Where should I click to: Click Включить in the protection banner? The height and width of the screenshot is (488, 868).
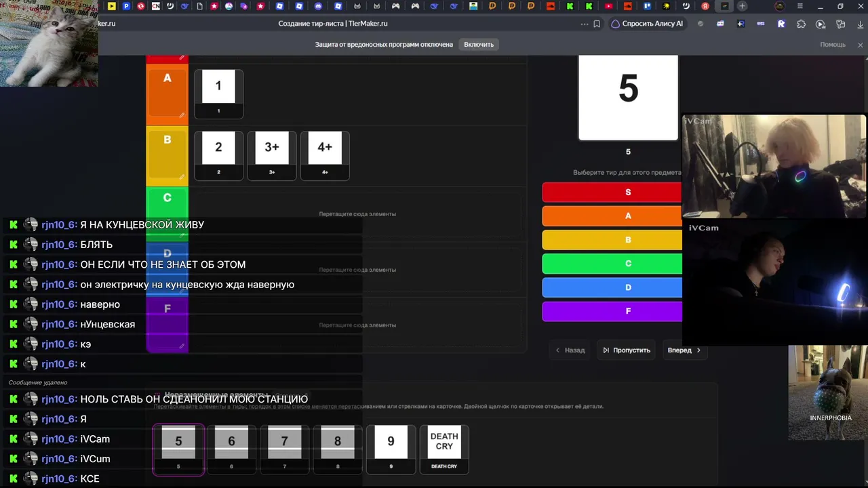point(479,45)
